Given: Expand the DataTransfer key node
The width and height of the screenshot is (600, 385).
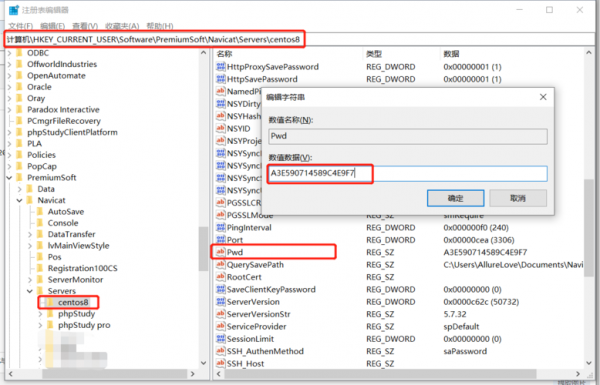Looking at the screenshot, I should coord(30,234).
